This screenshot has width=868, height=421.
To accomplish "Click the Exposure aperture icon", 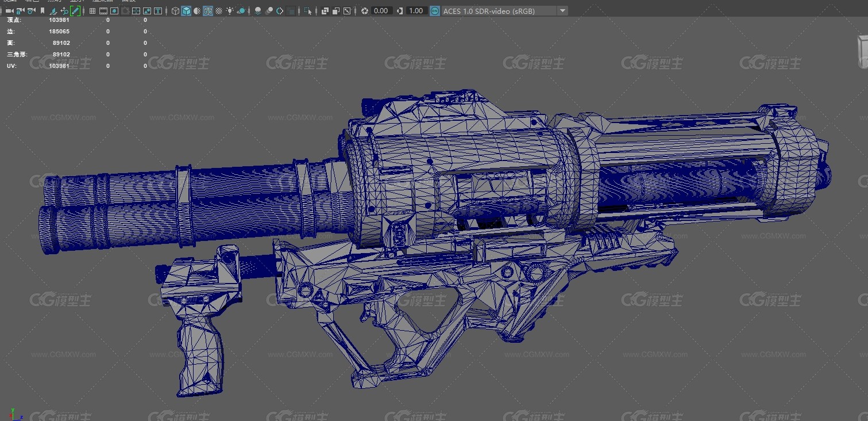I will pyautogui.click(x=364, y=11).
